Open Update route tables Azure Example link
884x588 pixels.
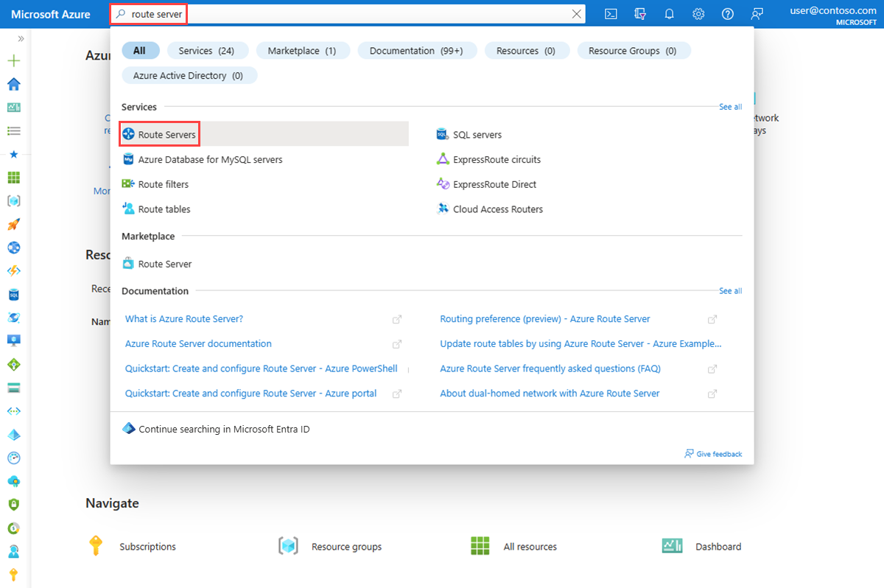(580, 344)
